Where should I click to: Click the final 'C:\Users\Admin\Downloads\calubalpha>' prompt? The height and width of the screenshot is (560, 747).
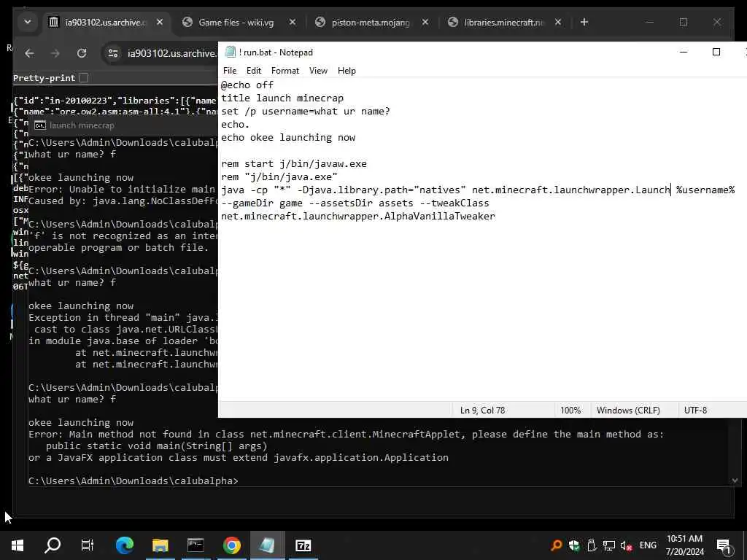coord(133,481)
